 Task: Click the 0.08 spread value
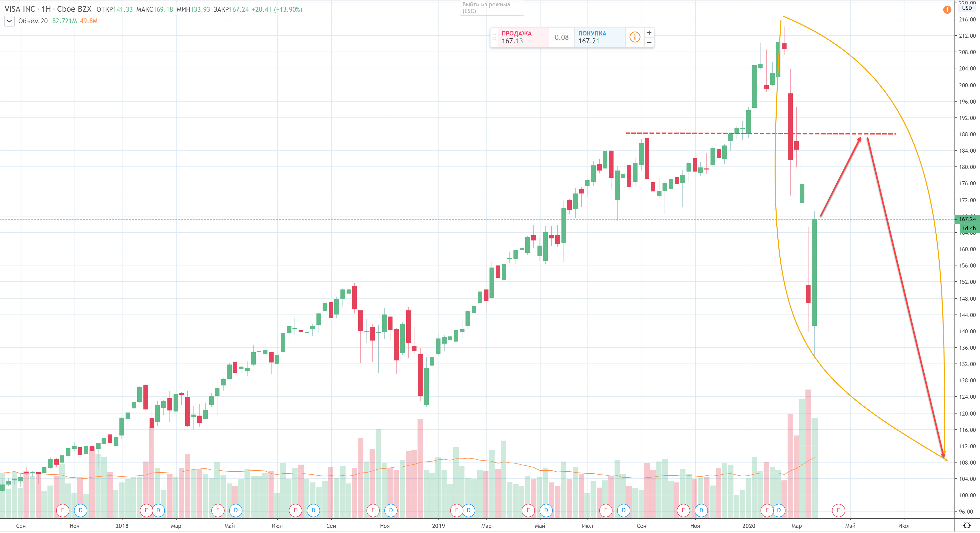(x=561, y=37)
